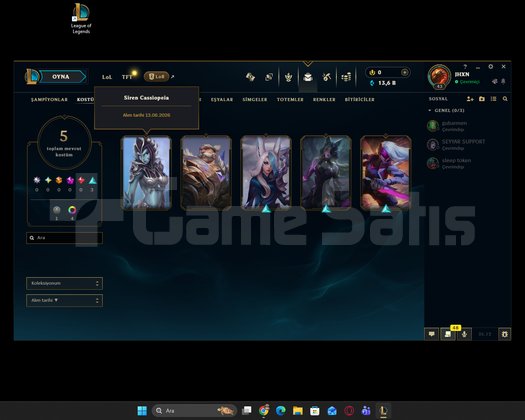
Task: Open the LoR pill button
Action: pyautogui.click(x=156, y=77)
